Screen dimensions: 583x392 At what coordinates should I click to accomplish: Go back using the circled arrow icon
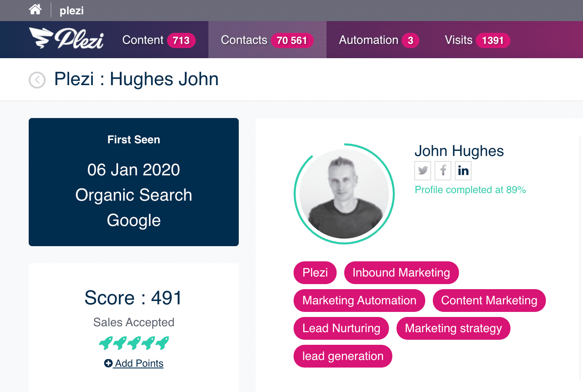37,80
